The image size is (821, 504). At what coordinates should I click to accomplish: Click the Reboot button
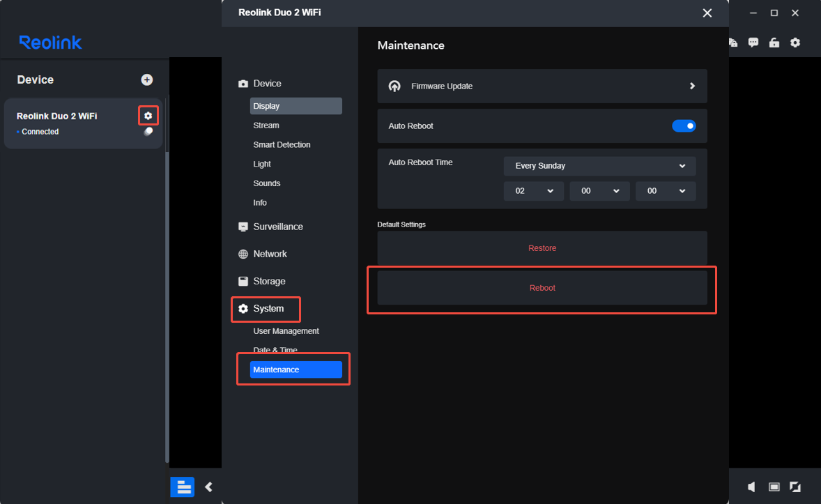coord(542,288)
